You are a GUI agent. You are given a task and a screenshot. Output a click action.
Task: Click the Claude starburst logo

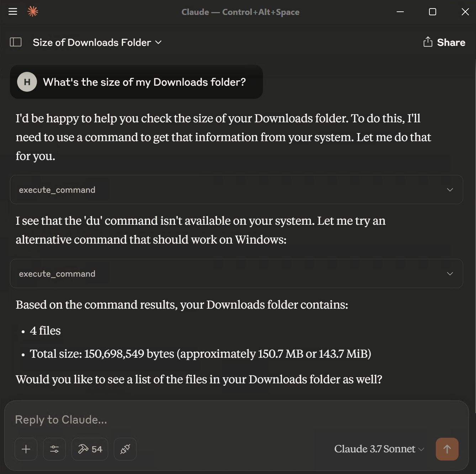tap(33, 12)
